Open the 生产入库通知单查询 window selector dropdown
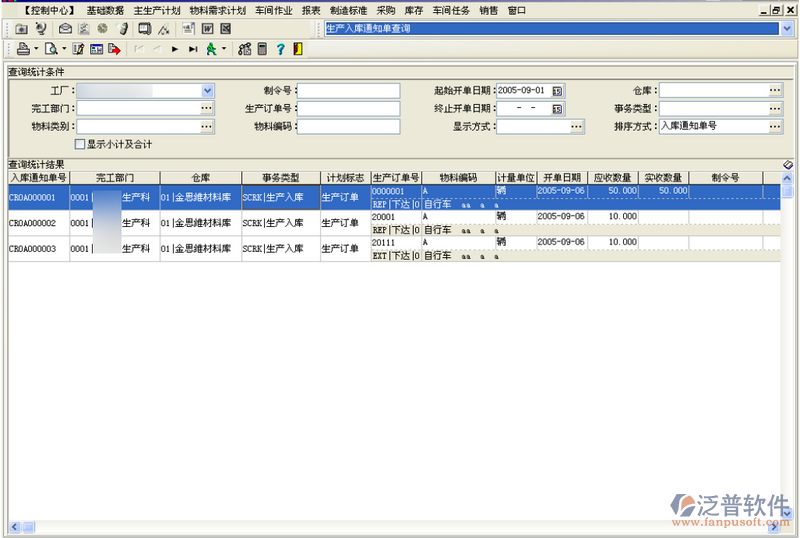Screen dimensions: 800x538 (786, 29)
